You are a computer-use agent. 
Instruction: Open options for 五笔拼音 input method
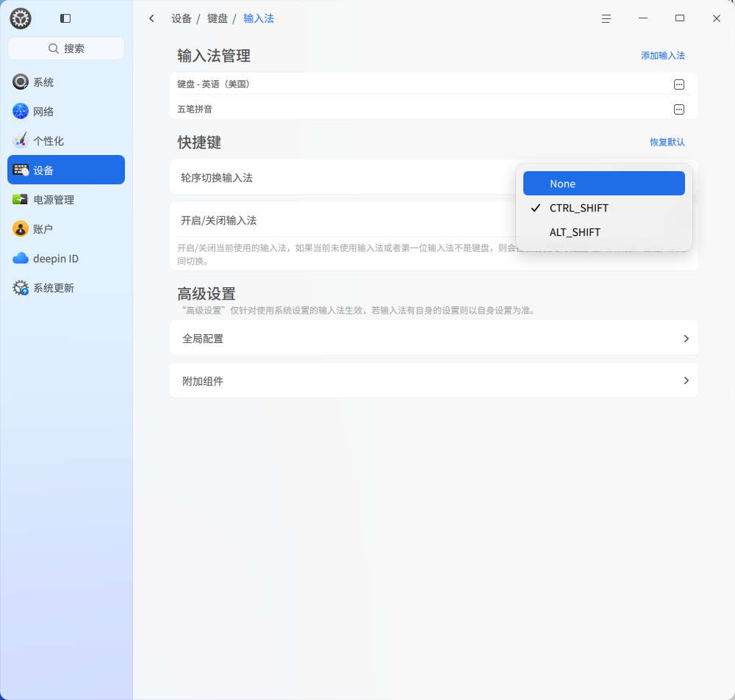[678, 109]
